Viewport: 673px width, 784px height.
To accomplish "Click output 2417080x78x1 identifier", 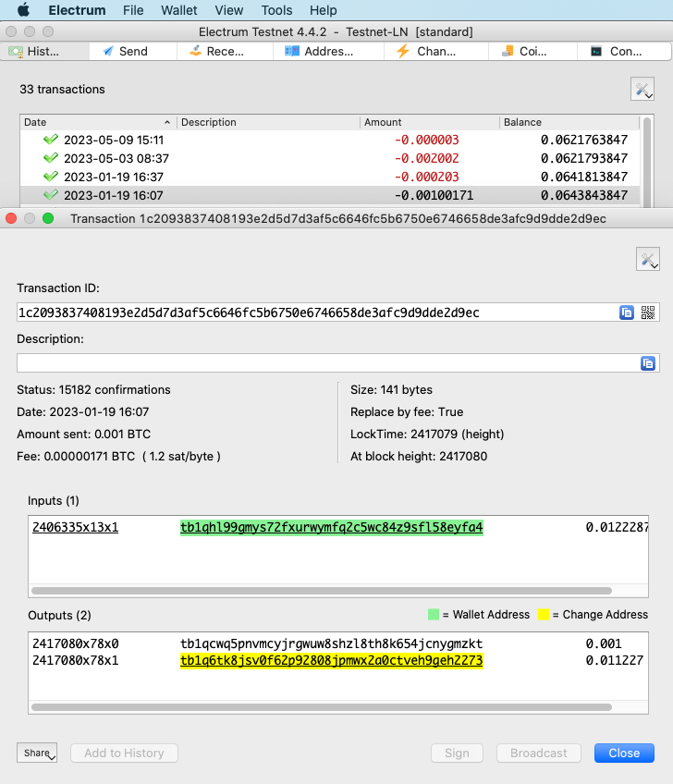I will click(76, 660).
